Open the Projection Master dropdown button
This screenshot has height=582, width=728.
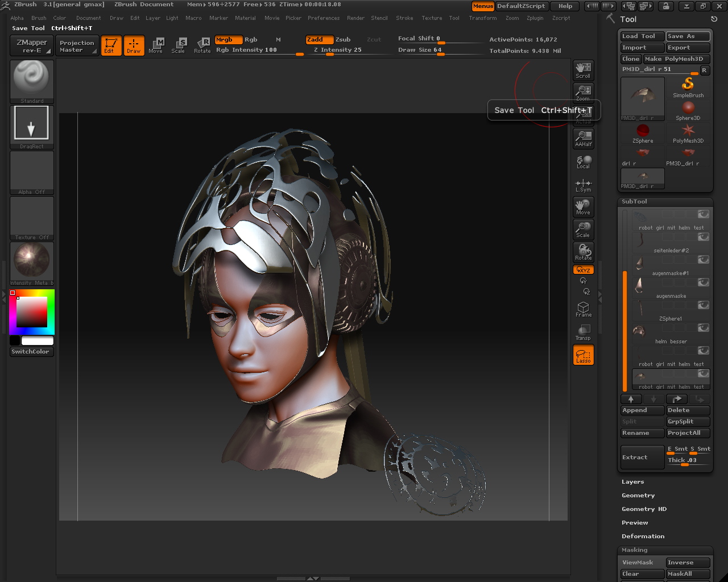[x=77, y=45]
